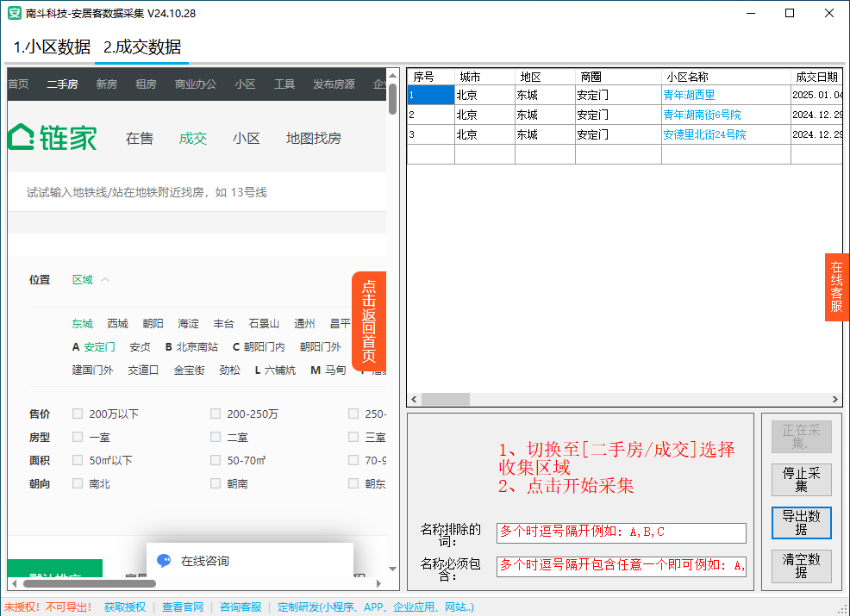Check the 50㎡以下 area checkbox
The height and width of the screenshot is (616, 850).
(x=78, y=460)
